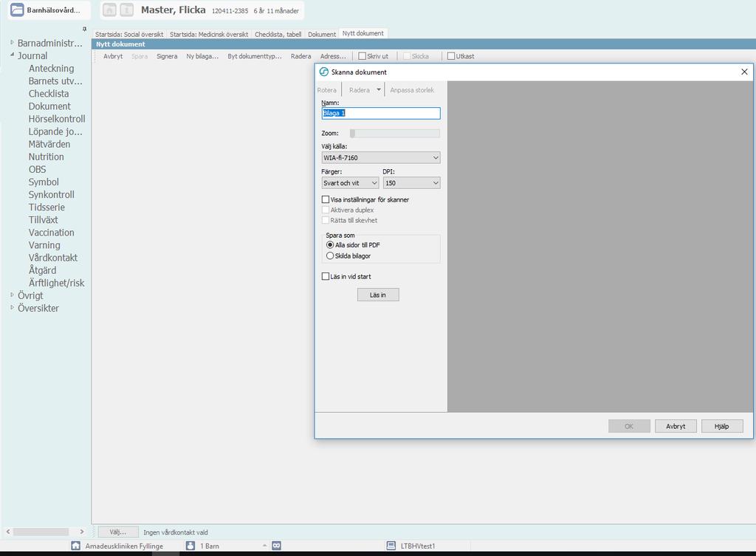Viewport: 756px width, 556px height.
Task: Open Ärftlighet/risk in the Journal tree
Action: pyautogui.click(x=56, y=283)
